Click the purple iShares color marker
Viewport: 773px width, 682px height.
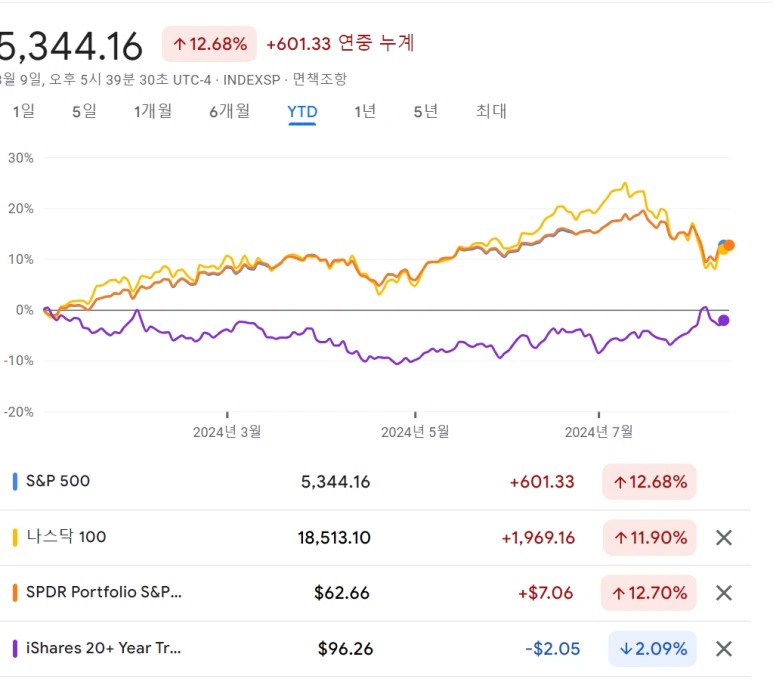[x=15, y=648]
